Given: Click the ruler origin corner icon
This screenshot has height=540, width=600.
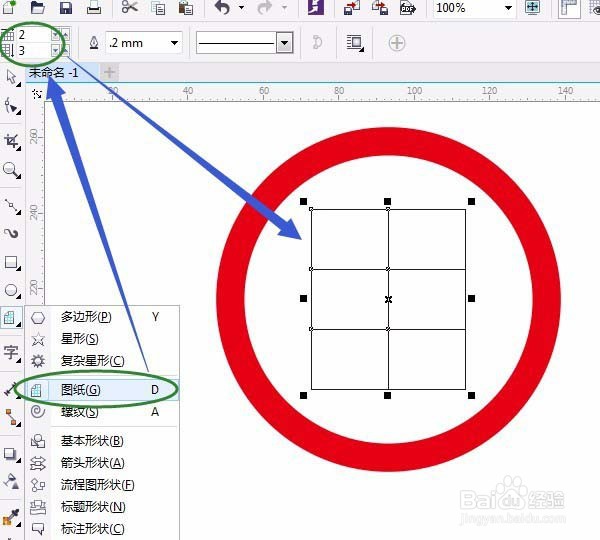Looking at the screenshot, I should coord(37,93).
